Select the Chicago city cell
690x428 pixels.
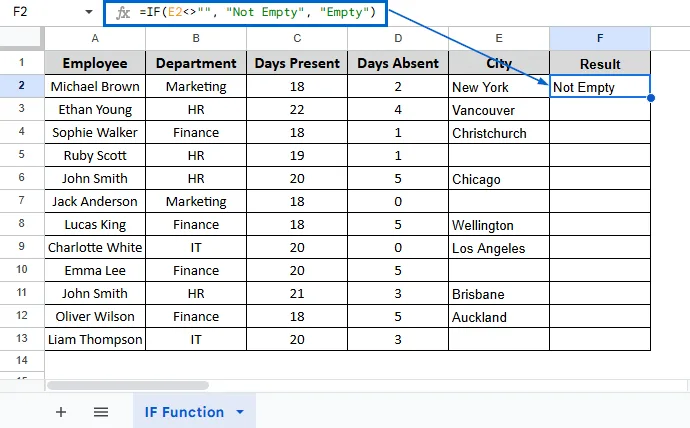point(499,179)
